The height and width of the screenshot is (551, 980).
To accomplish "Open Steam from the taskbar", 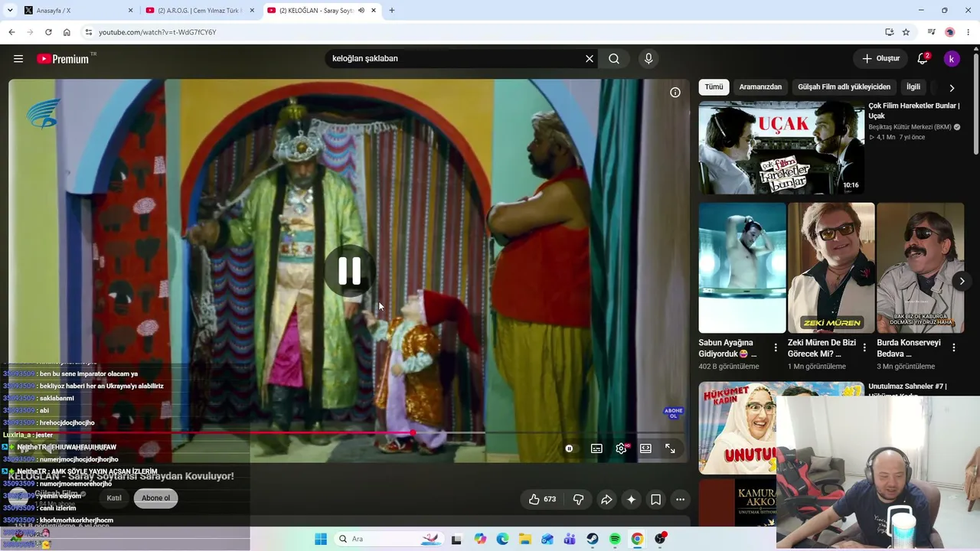I will 593,539.
